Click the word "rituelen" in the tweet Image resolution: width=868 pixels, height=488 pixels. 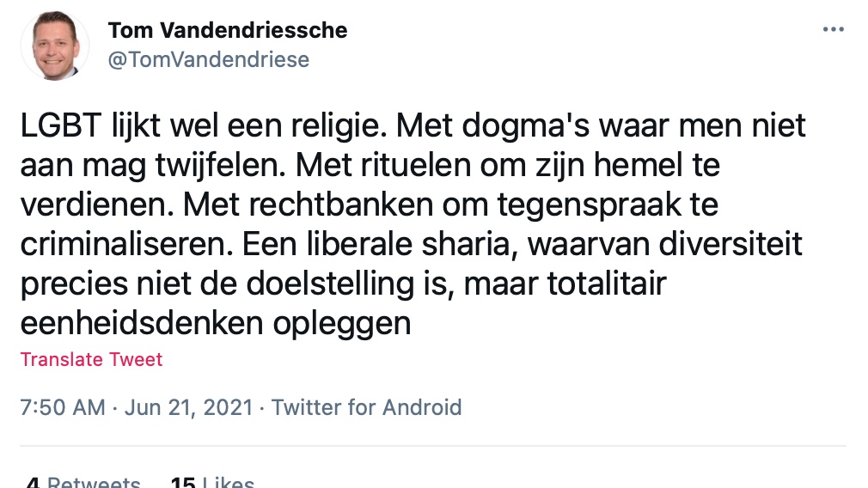(363, 166)
